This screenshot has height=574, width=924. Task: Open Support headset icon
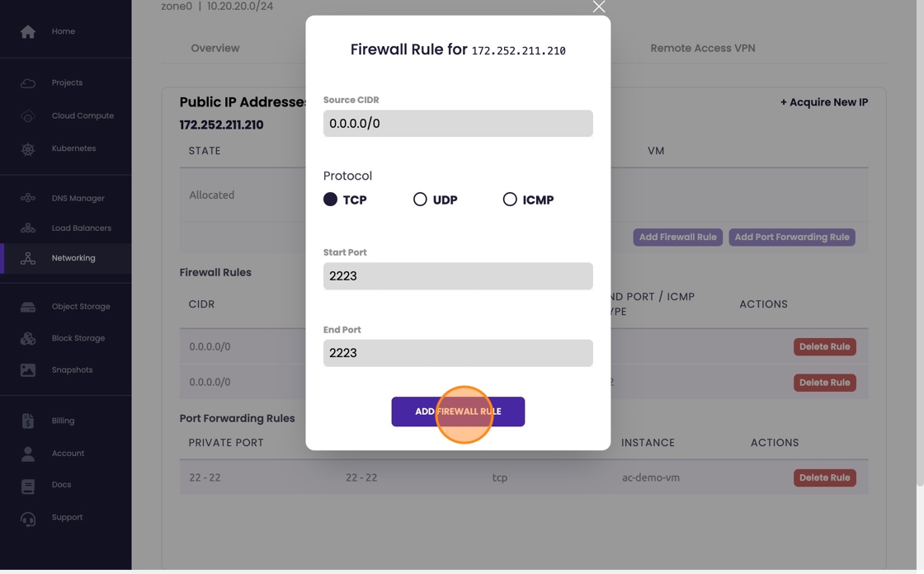pos(28,518)
